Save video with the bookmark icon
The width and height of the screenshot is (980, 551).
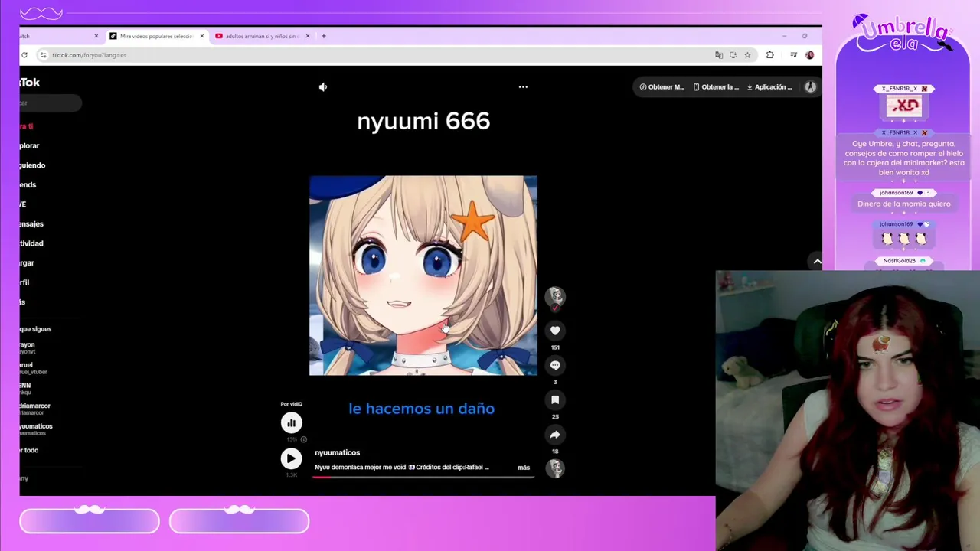555,399
